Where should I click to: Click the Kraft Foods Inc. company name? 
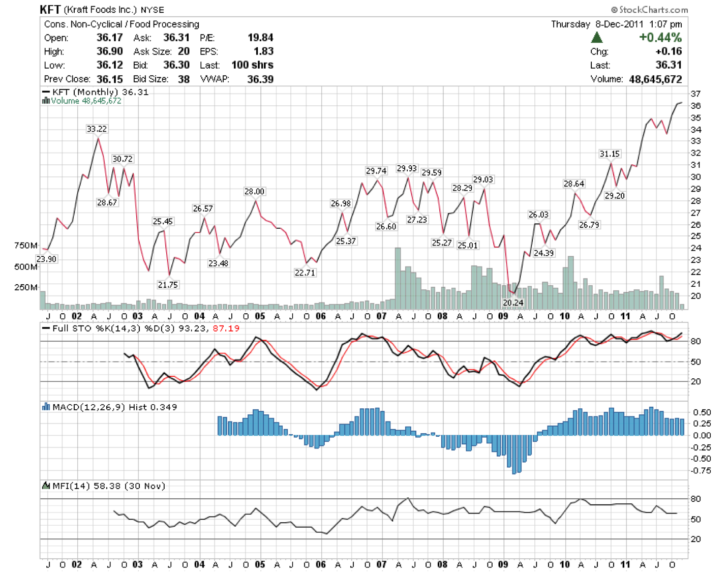pos(100,10)
